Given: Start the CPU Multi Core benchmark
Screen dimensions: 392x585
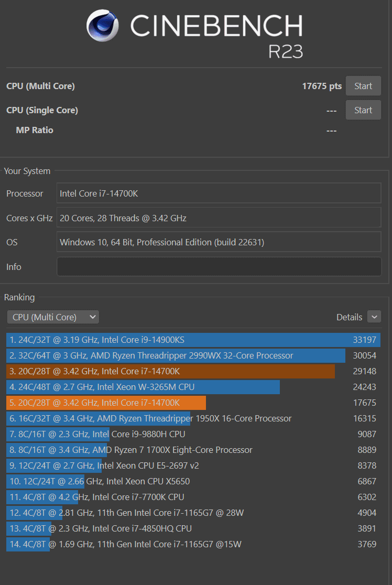Looking at the screenshot, I should coord(363,86).
